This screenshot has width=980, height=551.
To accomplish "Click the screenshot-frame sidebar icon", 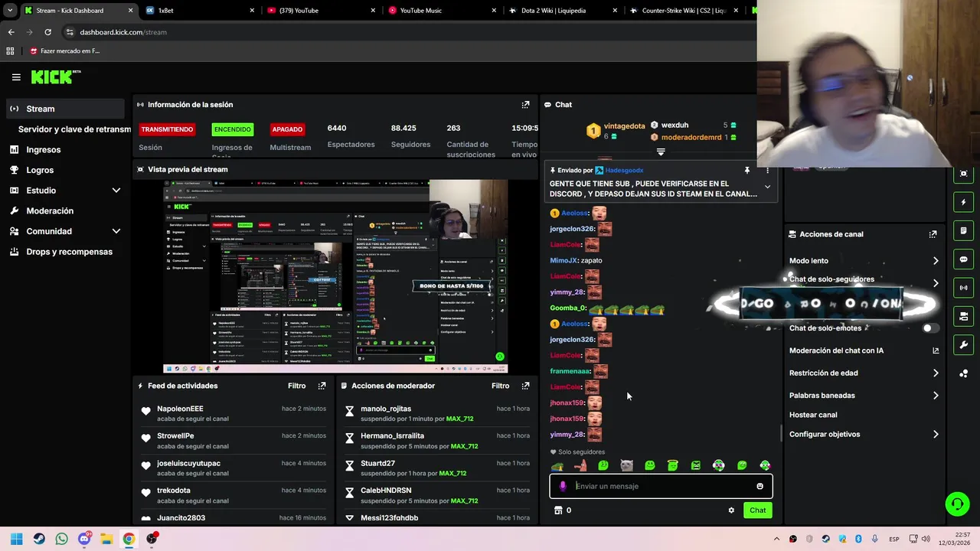I will 963,174.
